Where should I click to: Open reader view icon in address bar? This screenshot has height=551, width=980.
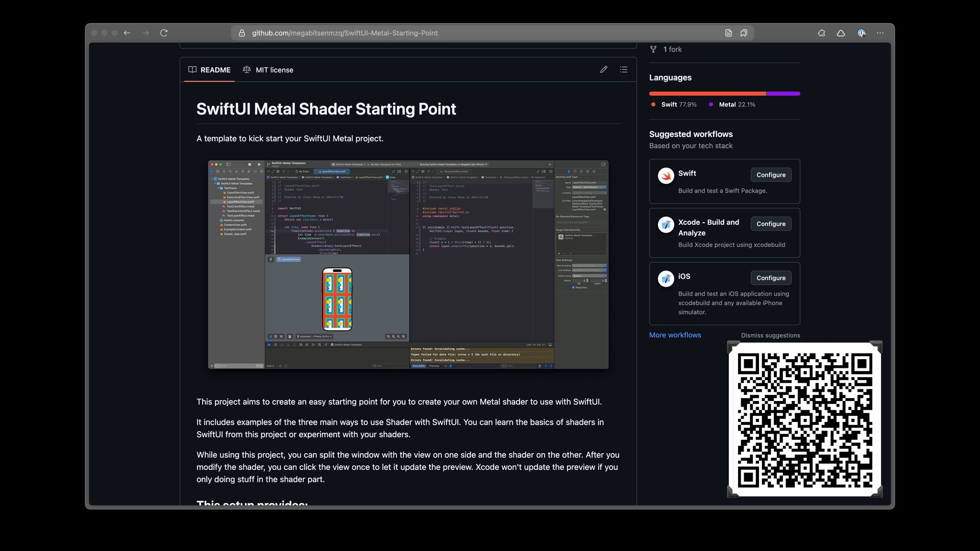(x=728, y=33)
